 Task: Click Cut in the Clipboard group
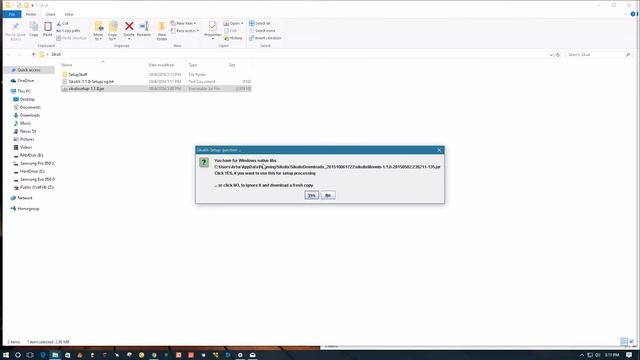coord(63,24)
